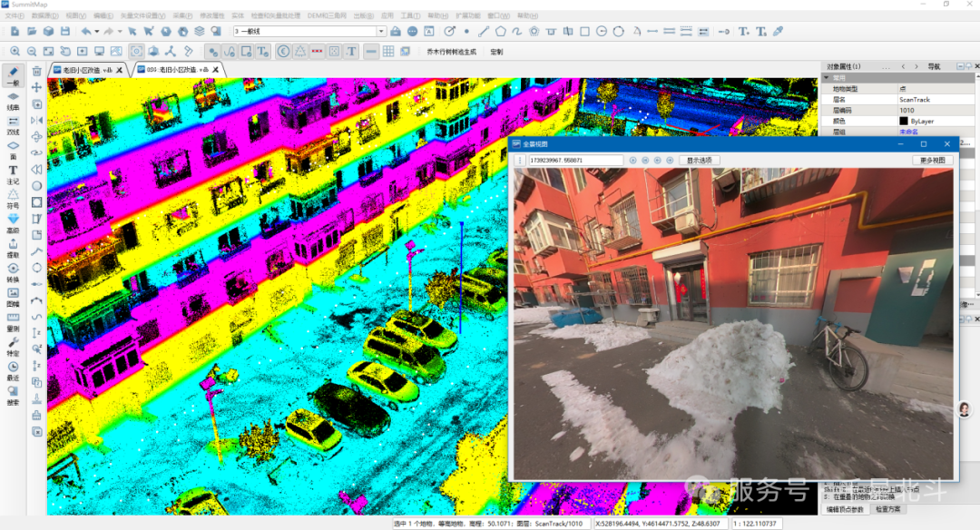Select 一般 pencil tool in sidebar
This screenshot has width=980, height=530.
(13, 75)
